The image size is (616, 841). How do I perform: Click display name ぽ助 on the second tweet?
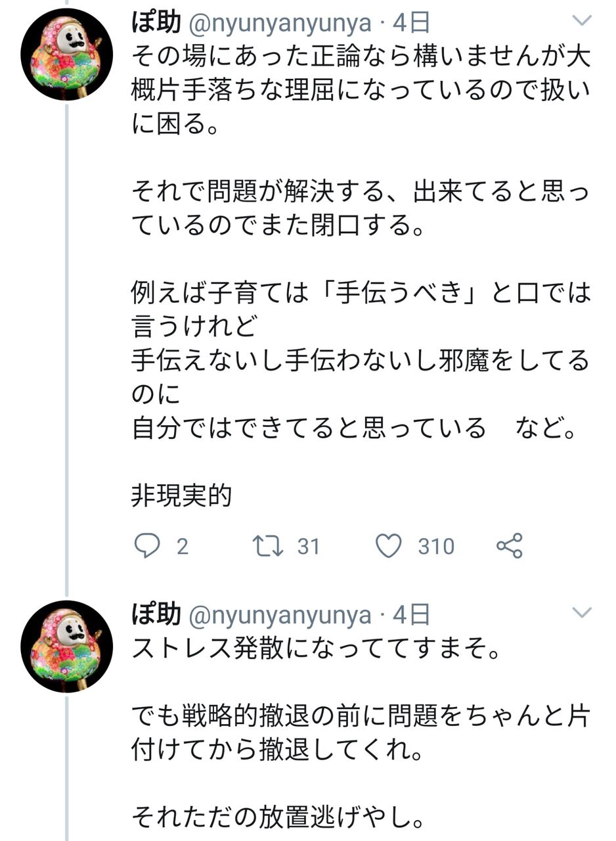point(156,615)
